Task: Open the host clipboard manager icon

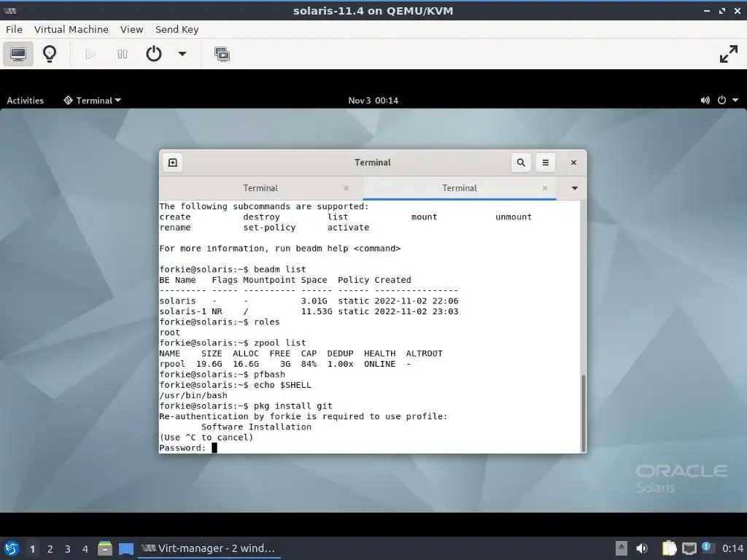Action: click(x=670, y=548)
